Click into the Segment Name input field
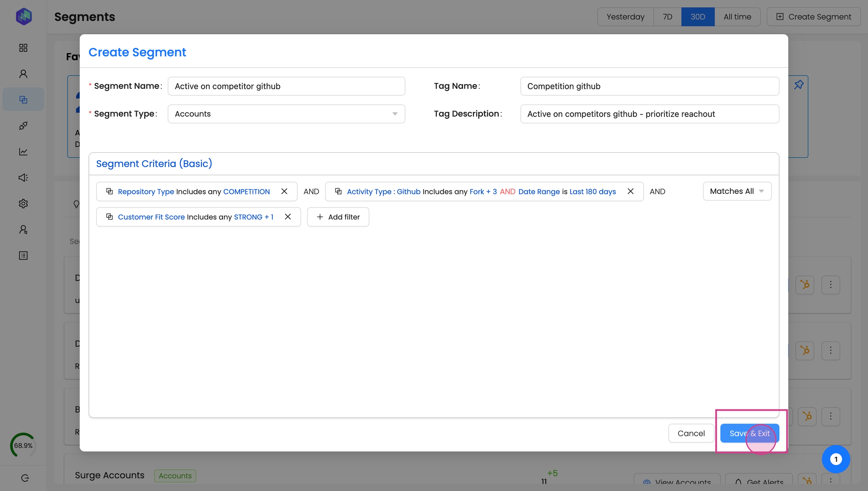Screen dimensions: 868x491 point(286,86)
